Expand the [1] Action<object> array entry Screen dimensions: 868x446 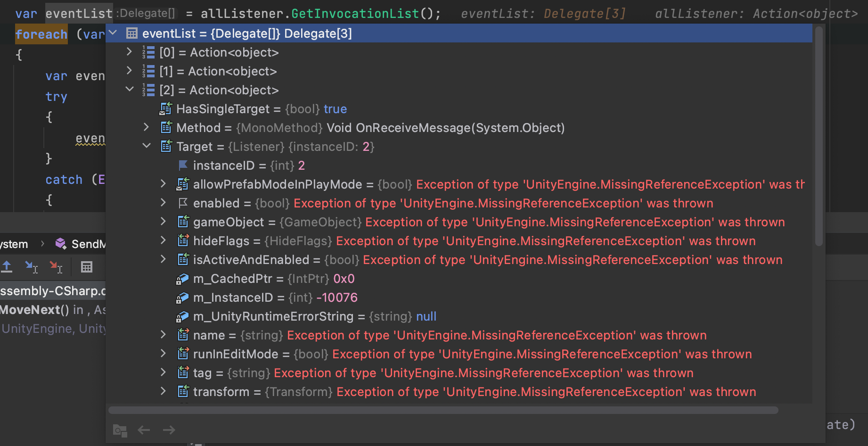129,71
